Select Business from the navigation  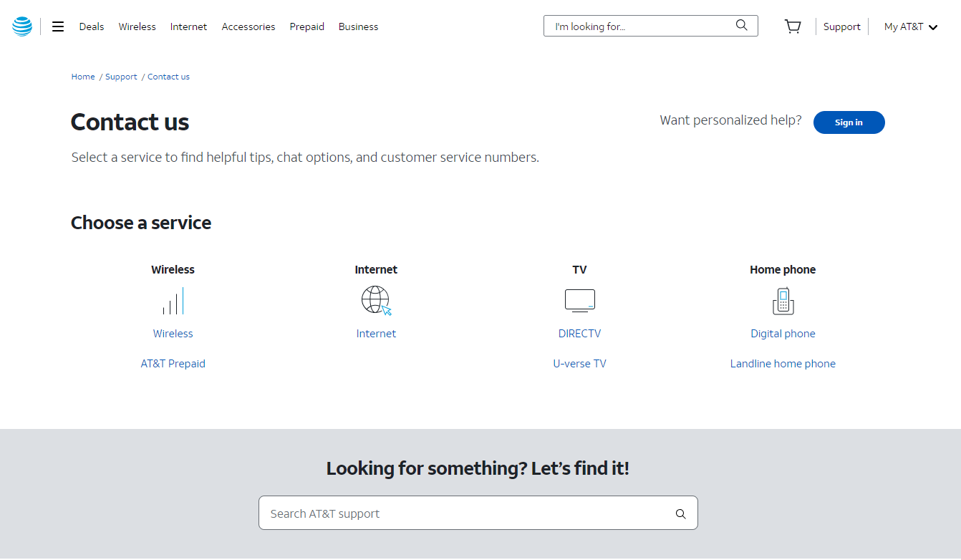coord(358,26)
